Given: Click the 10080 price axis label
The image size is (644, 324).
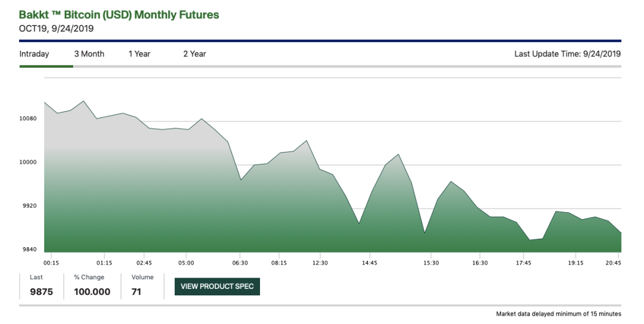Looking at the screenshot, I should point(28,119).
